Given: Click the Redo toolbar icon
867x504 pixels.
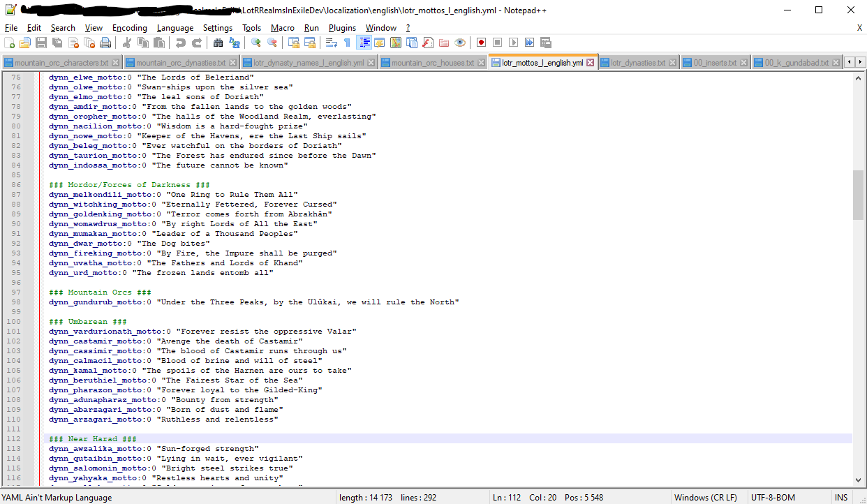Looking at the screenshot, I should [197, 43].
